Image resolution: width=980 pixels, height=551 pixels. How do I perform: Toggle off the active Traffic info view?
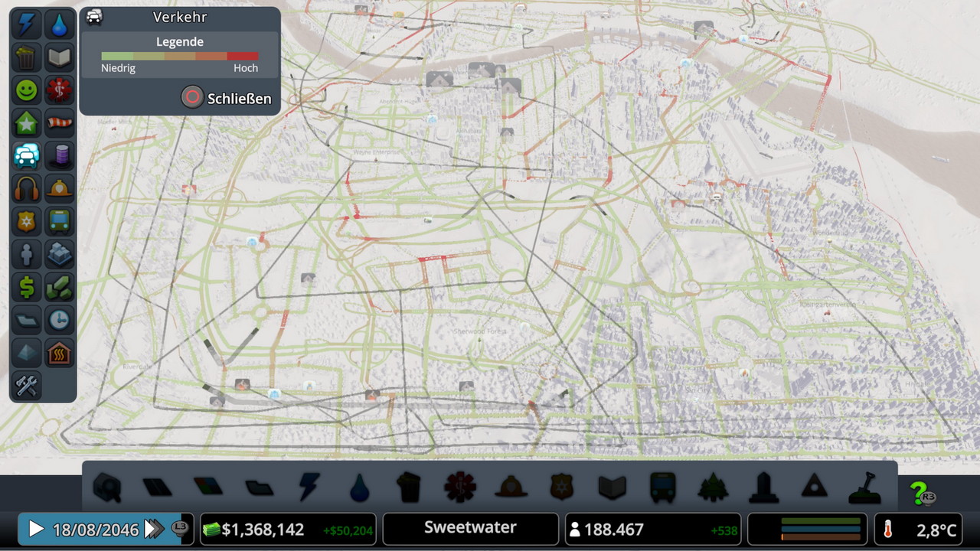point(27,155)
